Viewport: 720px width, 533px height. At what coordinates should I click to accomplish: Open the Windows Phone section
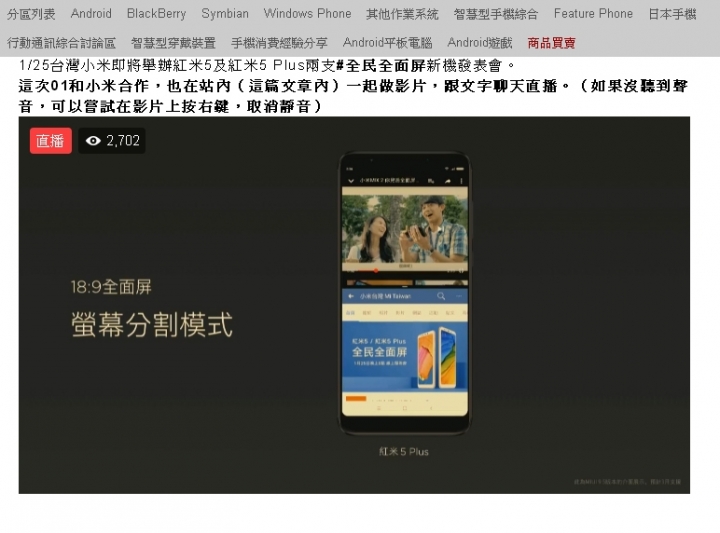click(x=307, y=14)
